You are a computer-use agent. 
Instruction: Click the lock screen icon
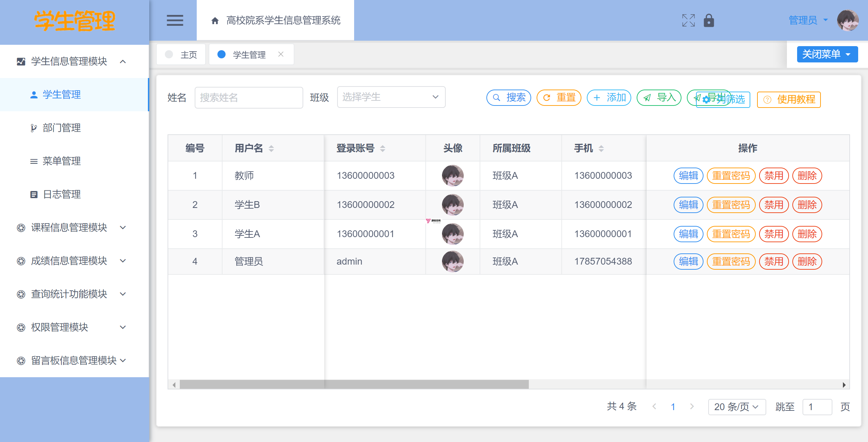point(709,20)
